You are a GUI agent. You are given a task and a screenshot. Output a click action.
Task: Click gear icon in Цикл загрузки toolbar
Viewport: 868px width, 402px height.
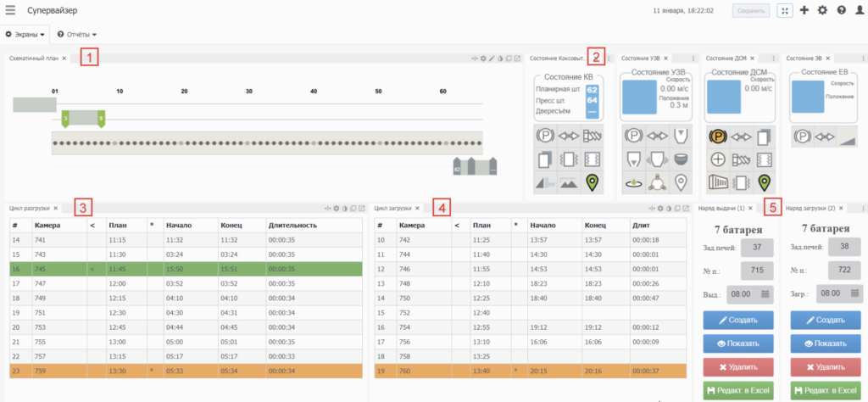pos(659,209)
